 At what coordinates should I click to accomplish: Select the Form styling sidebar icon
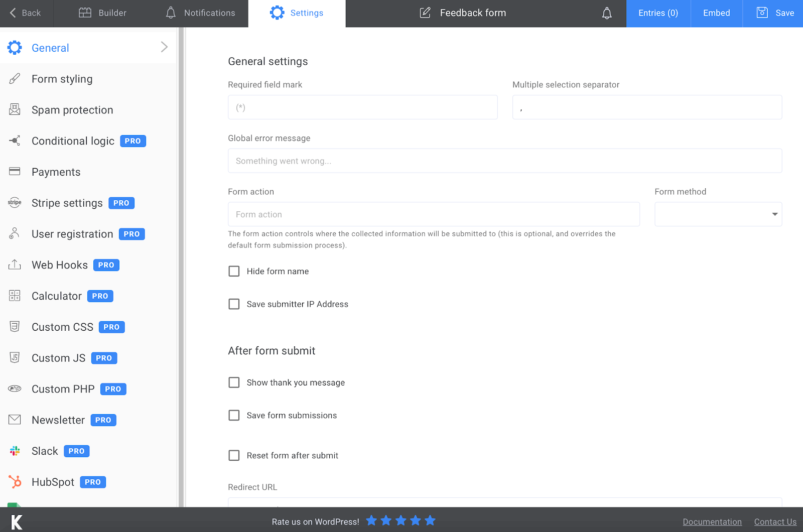[15, 78]
